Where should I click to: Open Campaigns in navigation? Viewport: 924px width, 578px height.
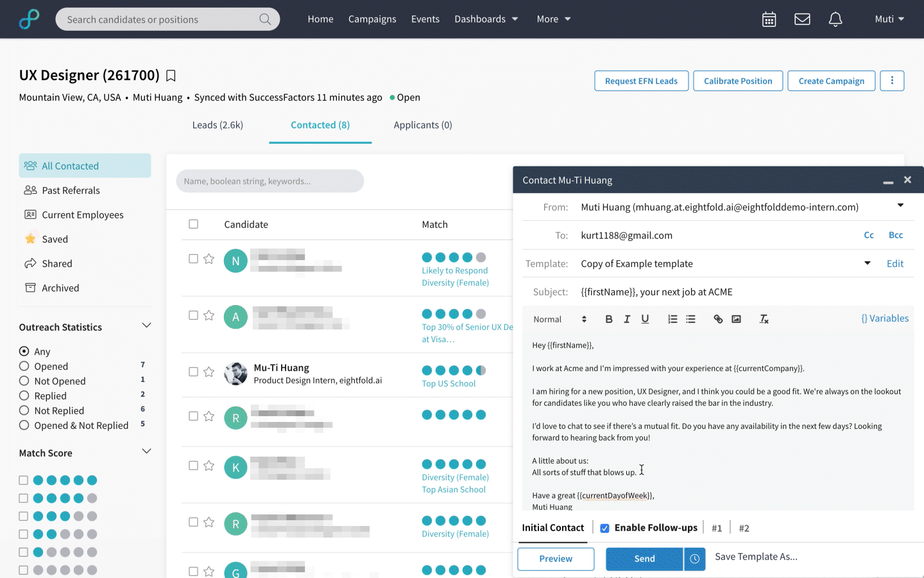[x=372, y=19]
